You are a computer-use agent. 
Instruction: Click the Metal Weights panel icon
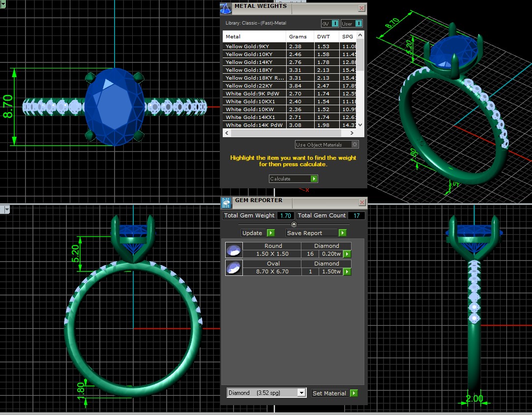[226, 8]
